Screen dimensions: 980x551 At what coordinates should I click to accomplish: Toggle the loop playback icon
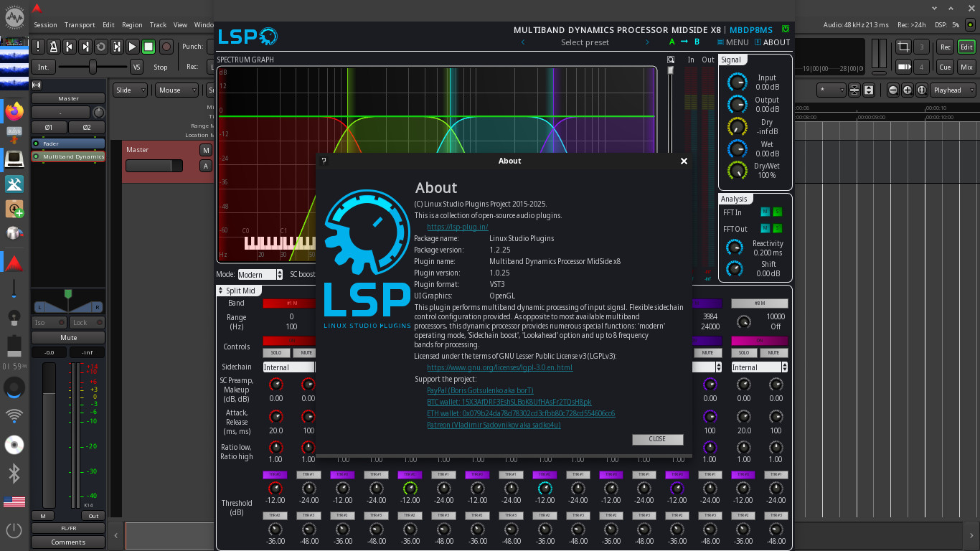point(100,47)
